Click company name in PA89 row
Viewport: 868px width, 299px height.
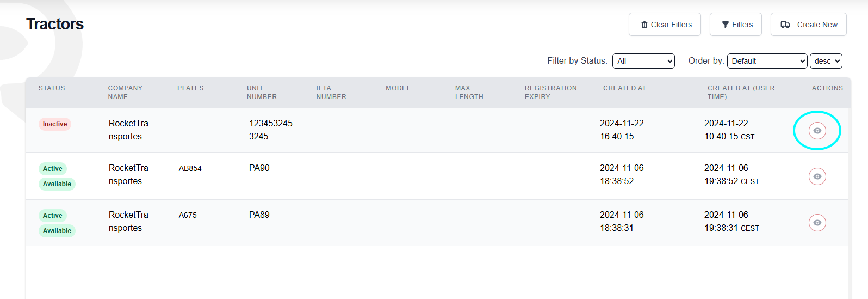128,222
